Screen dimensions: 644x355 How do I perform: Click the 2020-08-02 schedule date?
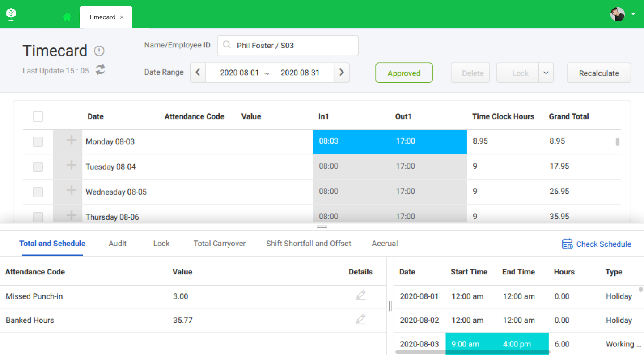[419, 320]
